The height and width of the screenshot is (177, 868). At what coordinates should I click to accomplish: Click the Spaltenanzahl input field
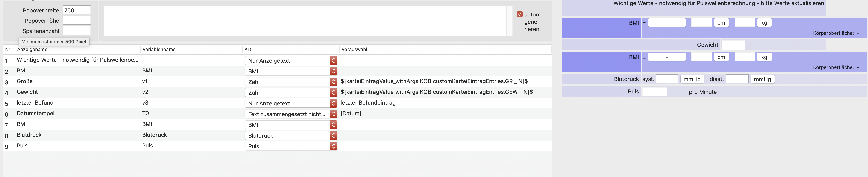(x=77, y=31)
